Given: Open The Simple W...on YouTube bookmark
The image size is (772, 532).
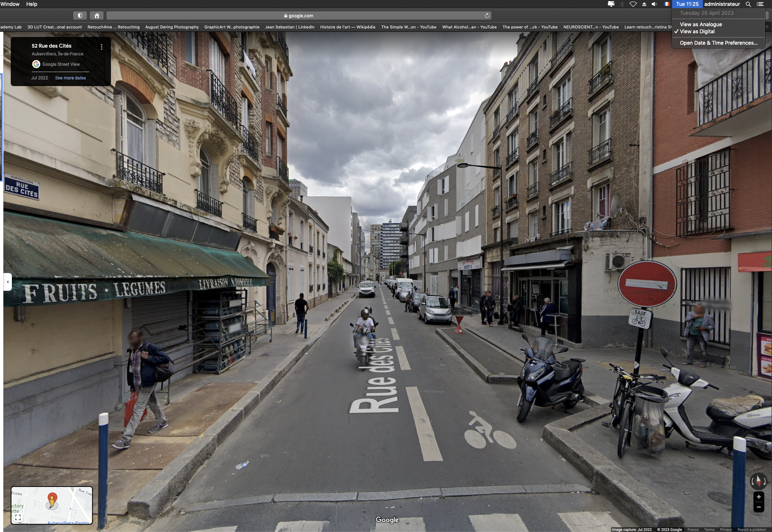Looking at the screenshot, I should (409, 27).
